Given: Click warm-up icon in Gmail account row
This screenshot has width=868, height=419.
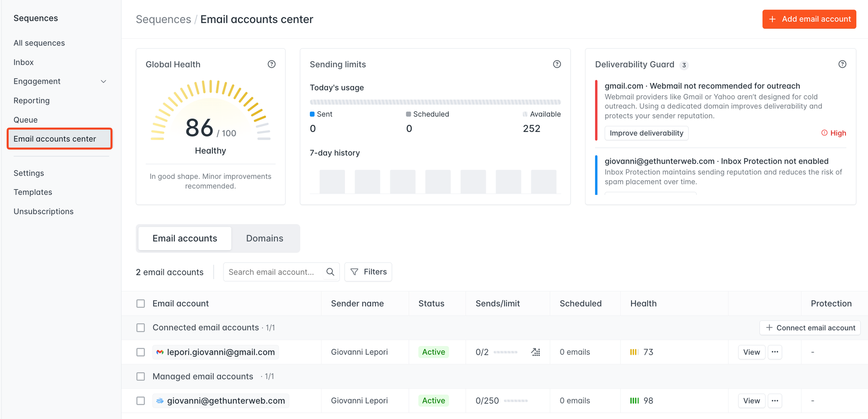Looking at the screenshot, I should [x=536, y=352].
